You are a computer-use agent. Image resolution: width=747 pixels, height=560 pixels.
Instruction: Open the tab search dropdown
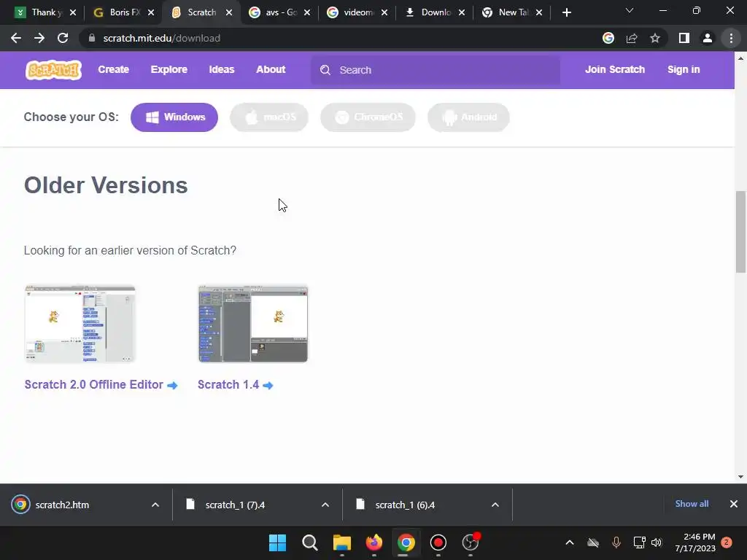[x=630, y=10]
